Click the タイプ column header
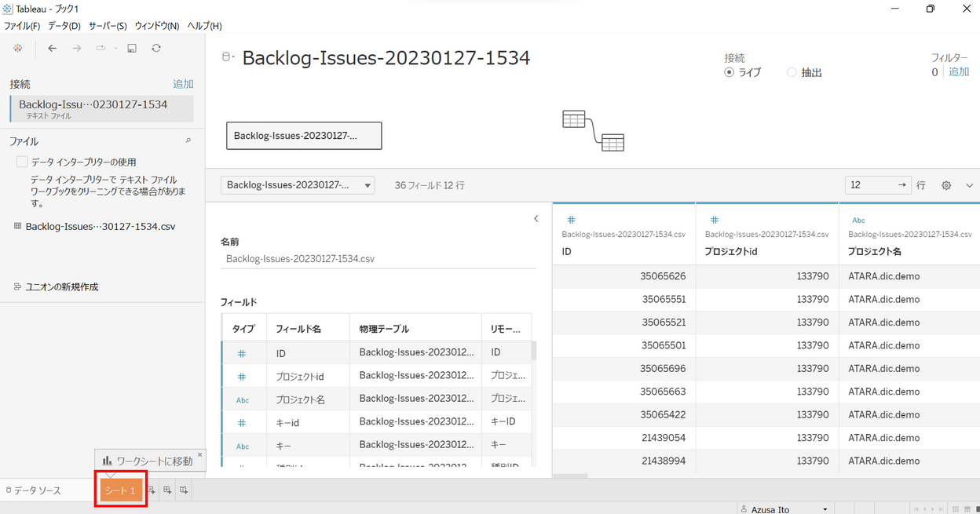 [243, 329]
